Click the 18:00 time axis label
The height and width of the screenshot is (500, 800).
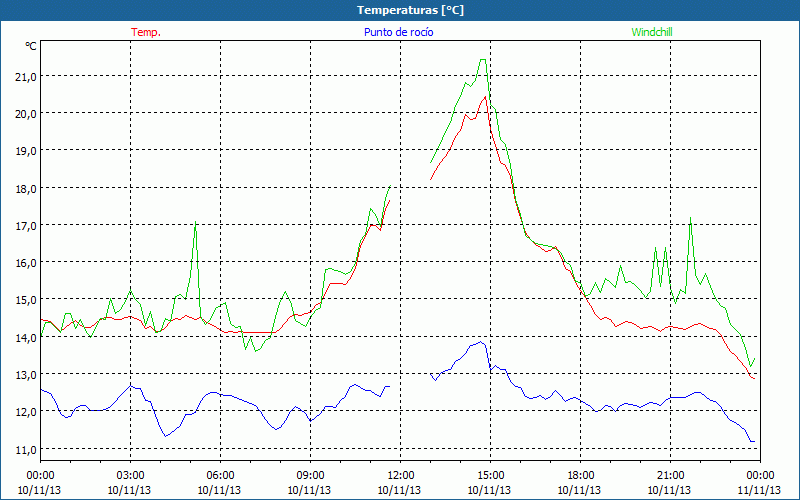point(581,476)
